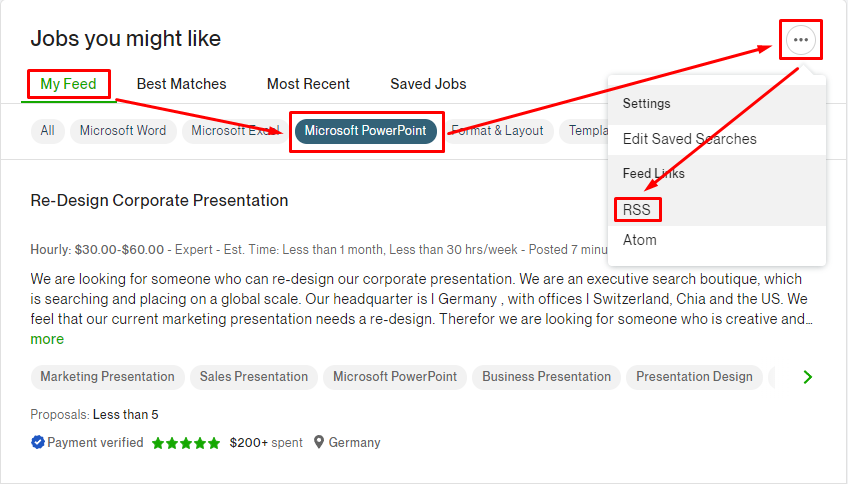The width and height of the screenshot is (848, 484).
Task: Open the Saved Jobs tab
Action: (x=428, y=84)
